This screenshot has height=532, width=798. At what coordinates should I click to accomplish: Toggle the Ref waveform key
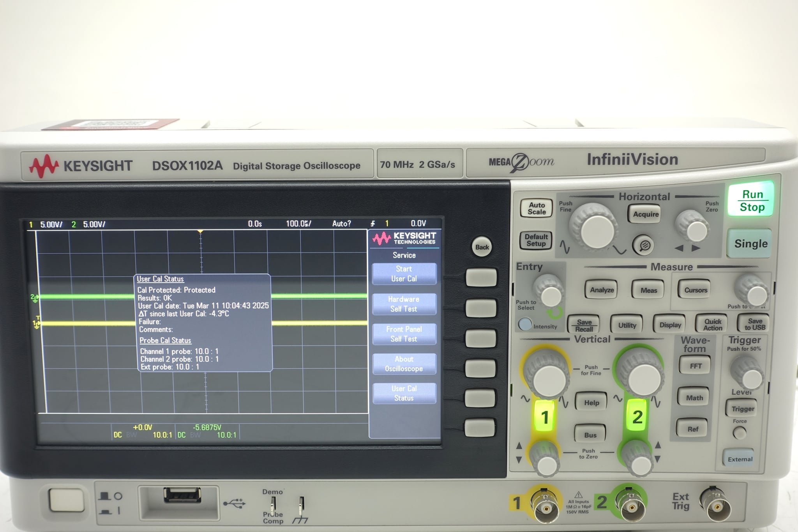point(692,429)
